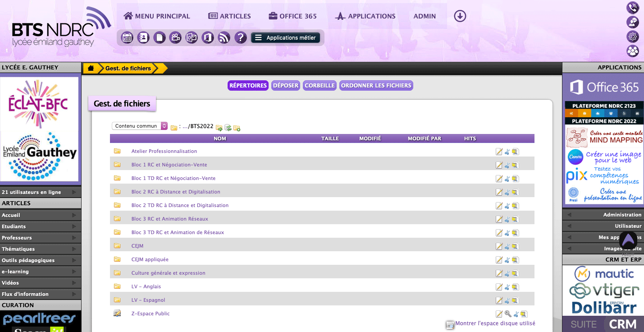Click the settings gear icon at top right
Screen dimensions: 644x332
(x=633, y=37)
